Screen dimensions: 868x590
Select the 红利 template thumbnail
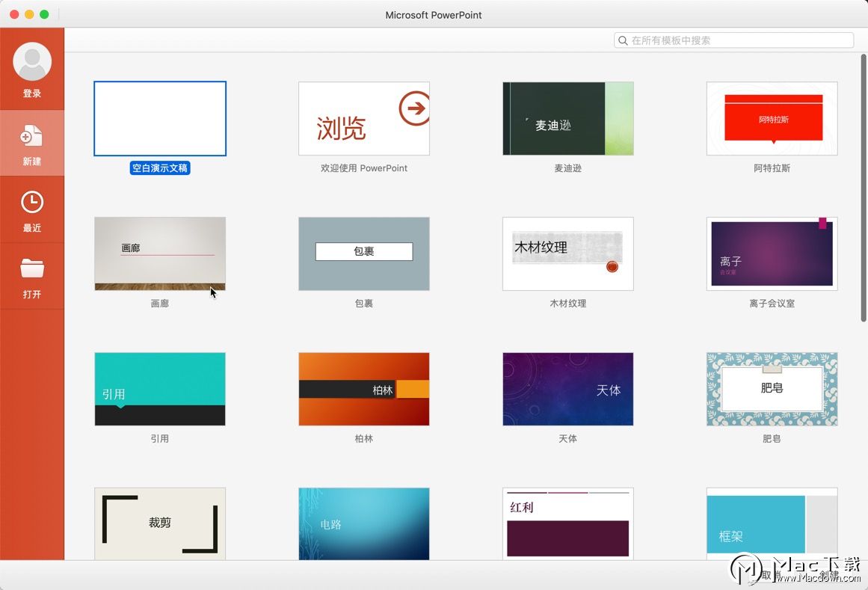click(x=568, y=523)
